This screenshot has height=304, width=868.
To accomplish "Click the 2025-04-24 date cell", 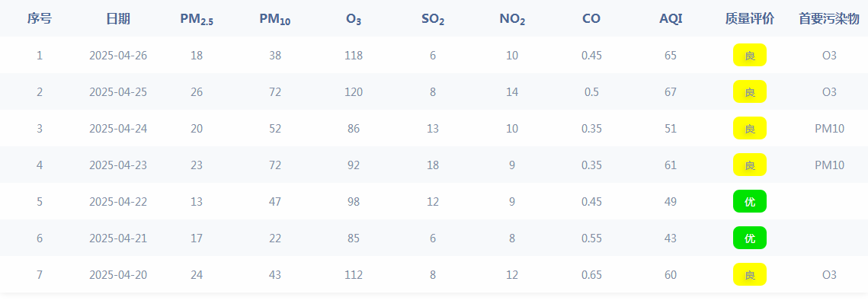I will click(x=118, y=128).
